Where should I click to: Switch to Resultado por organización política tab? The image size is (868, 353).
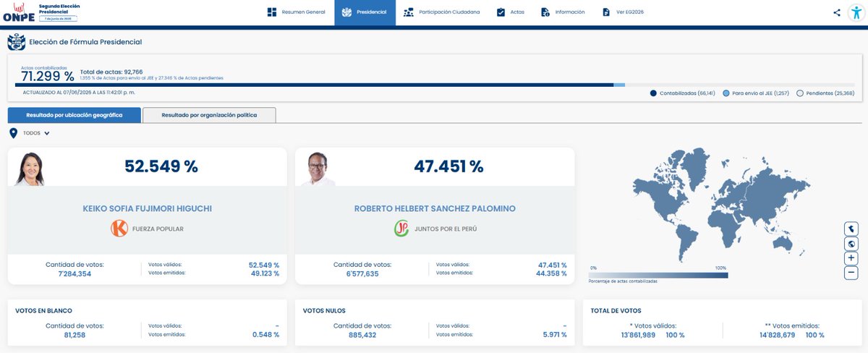[209, 115]
